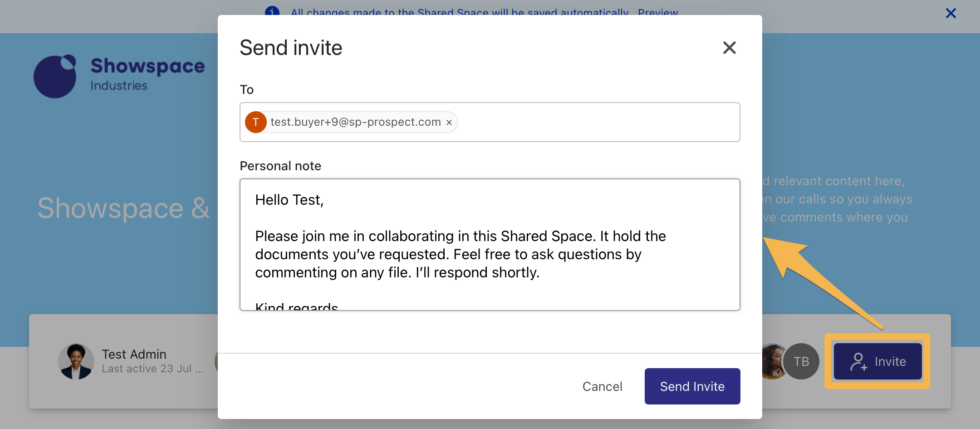Click the Last active 23 Jul text

[x=152, y=369]
